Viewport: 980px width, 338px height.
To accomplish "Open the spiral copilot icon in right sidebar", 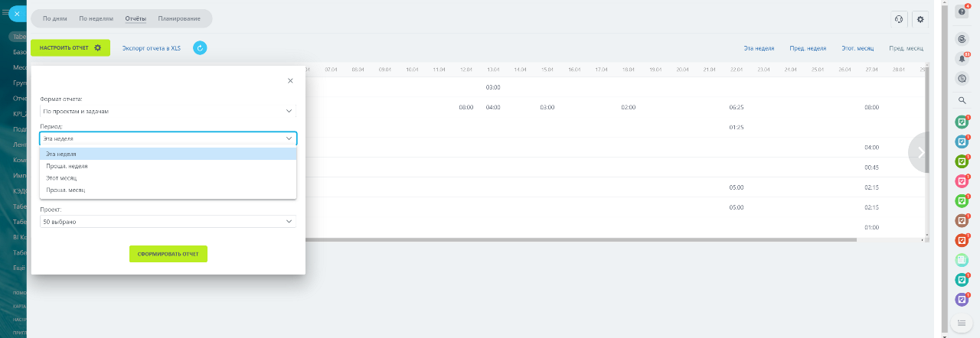I will [x=962, y=38].
